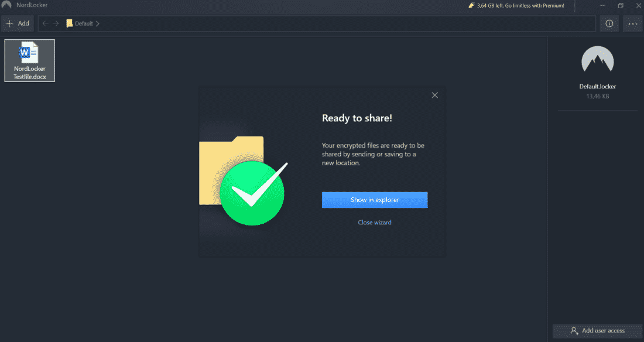644x342 pixels.
Task: Expand the chevron after Default breadcrumb
Action: [x=98, y=23]
